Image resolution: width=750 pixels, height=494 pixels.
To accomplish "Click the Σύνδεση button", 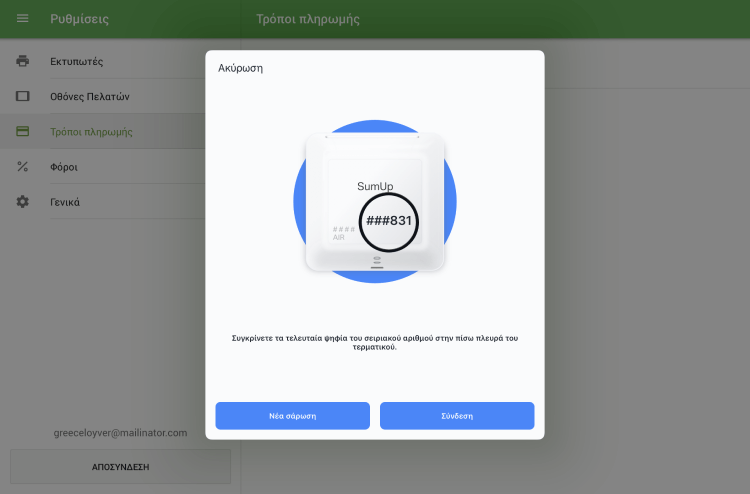I will click(457, 416).
